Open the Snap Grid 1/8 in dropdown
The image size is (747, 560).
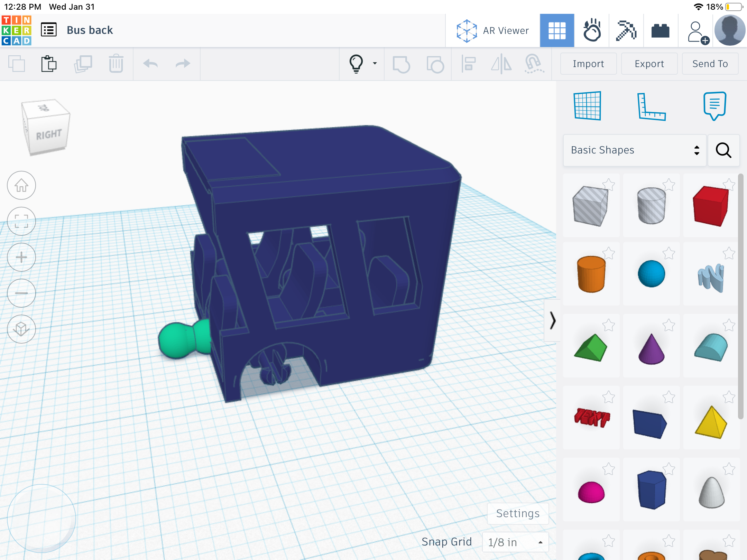515,542
